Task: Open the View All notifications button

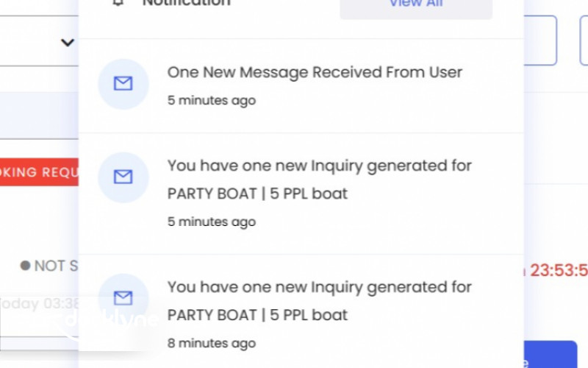Action: (x=415, y=4)
